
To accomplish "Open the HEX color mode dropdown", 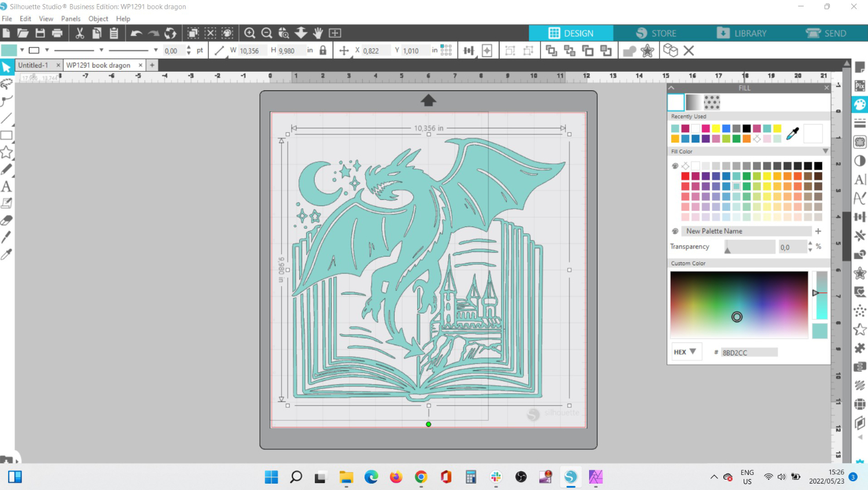I will (x=686, y=352).
